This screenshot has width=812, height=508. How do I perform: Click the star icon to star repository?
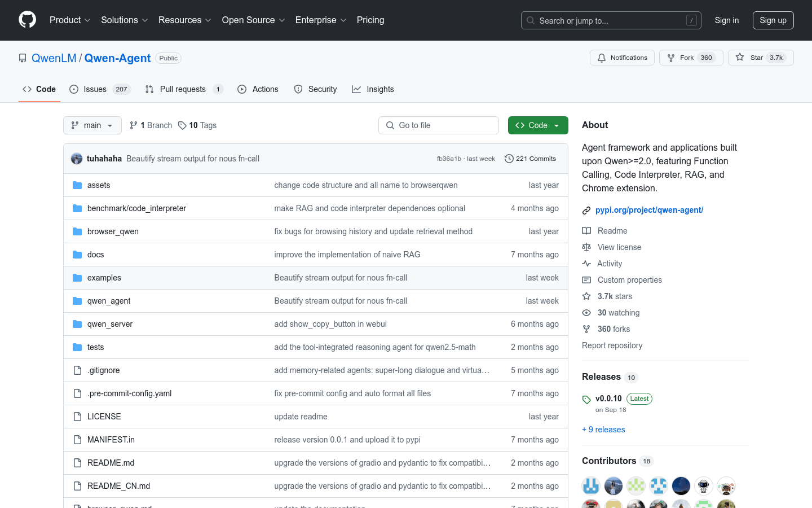[x=740, y=57]
